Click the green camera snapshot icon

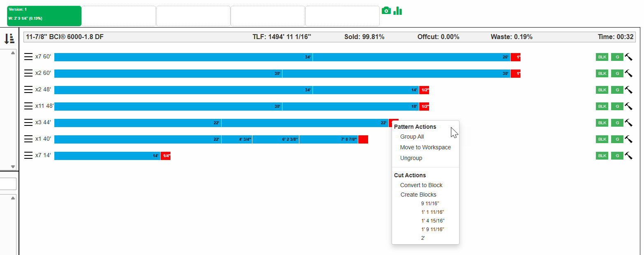[386, 11]
